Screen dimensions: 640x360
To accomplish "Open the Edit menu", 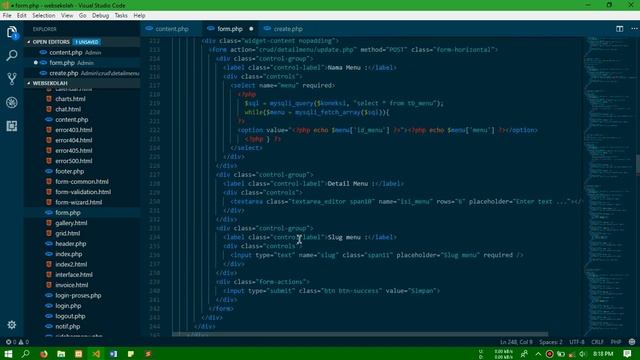I will click(x=22, y=16).
